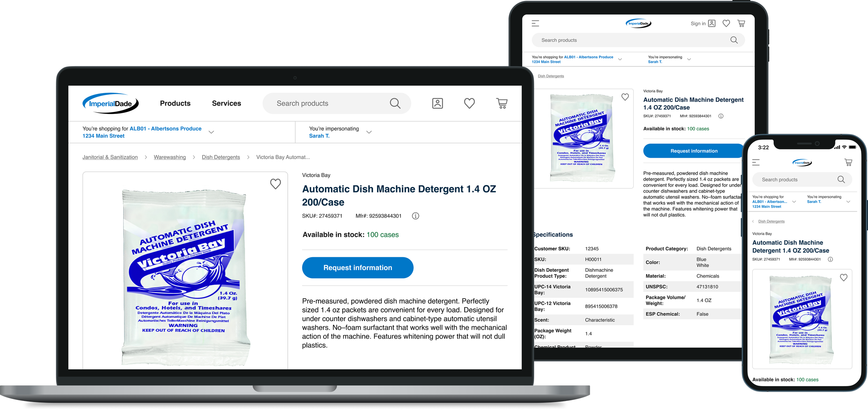The width and height of the screenshot is (868, 410).
Task: Click Request information on the tablet
Action: tap(693, 151)
